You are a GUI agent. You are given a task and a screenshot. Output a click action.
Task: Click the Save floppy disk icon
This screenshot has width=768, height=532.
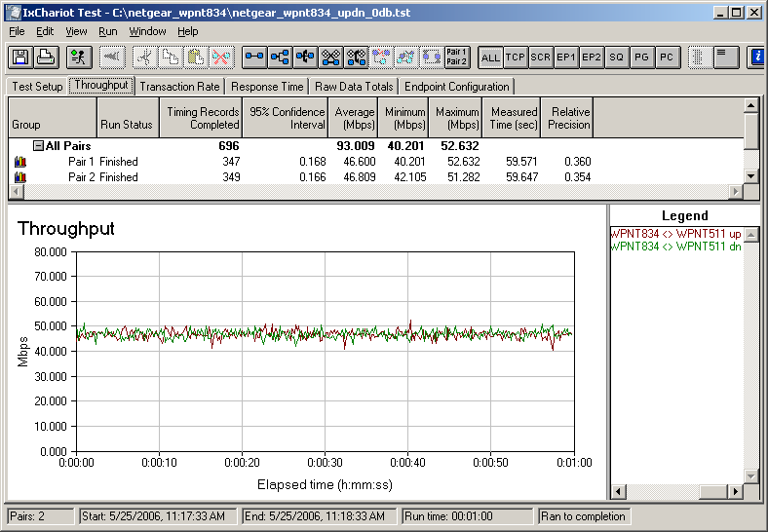(21, 57)
